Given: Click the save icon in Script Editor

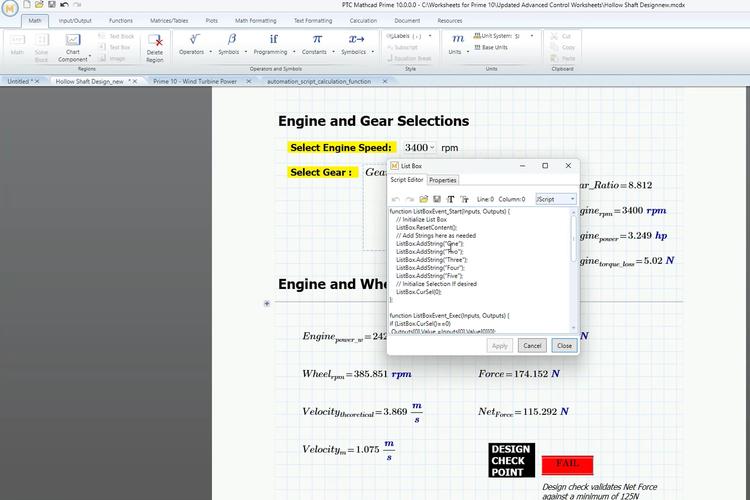Looking at the screenshot, I should tap(437, 199).
